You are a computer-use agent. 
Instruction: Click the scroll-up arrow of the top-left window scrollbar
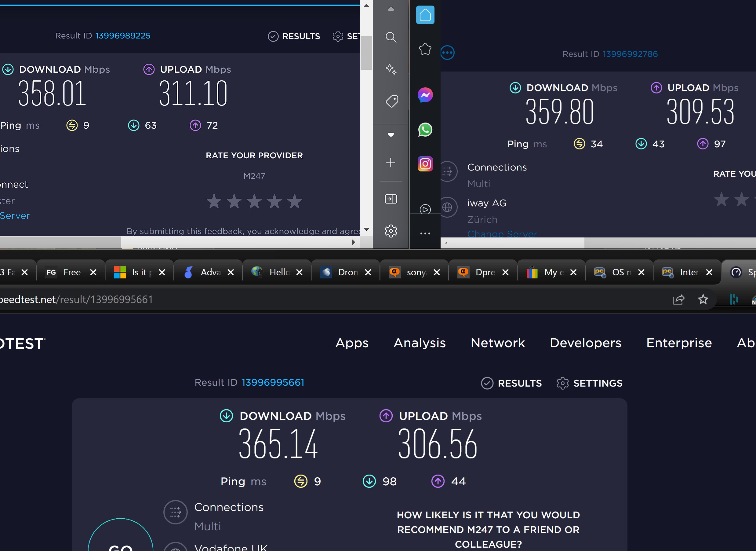coord(366,5)
